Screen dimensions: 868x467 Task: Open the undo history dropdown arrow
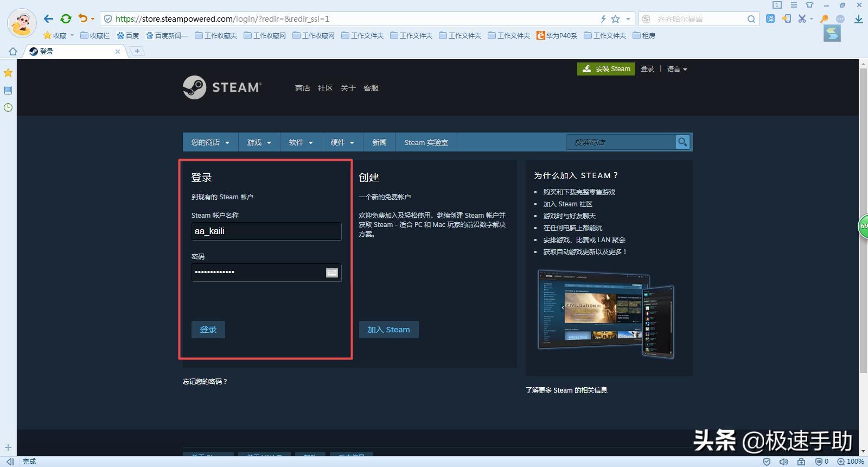(93, 19)
